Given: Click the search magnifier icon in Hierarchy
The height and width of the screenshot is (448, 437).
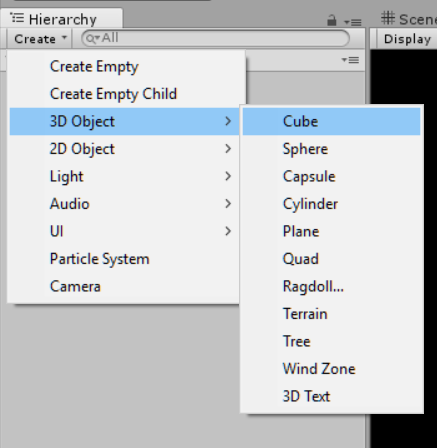Looking at the screenshot, I should pos(92,39).
